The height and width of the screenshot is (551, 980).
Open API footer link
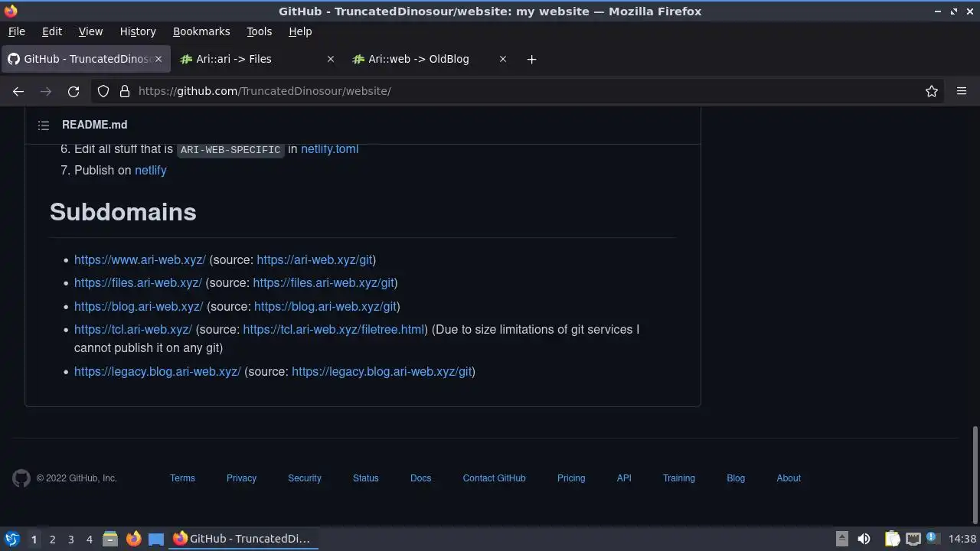pyautogui.click(x=624, y=478)
